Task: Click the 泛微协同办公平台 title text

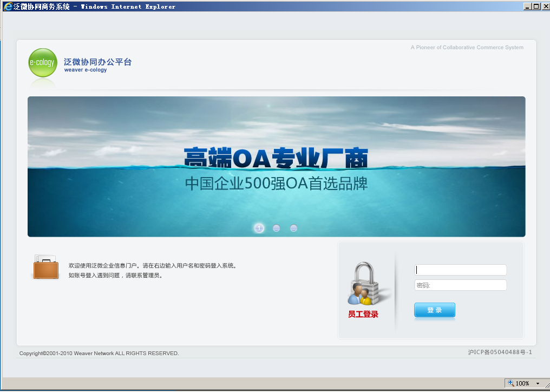Action: coord(97,62)
